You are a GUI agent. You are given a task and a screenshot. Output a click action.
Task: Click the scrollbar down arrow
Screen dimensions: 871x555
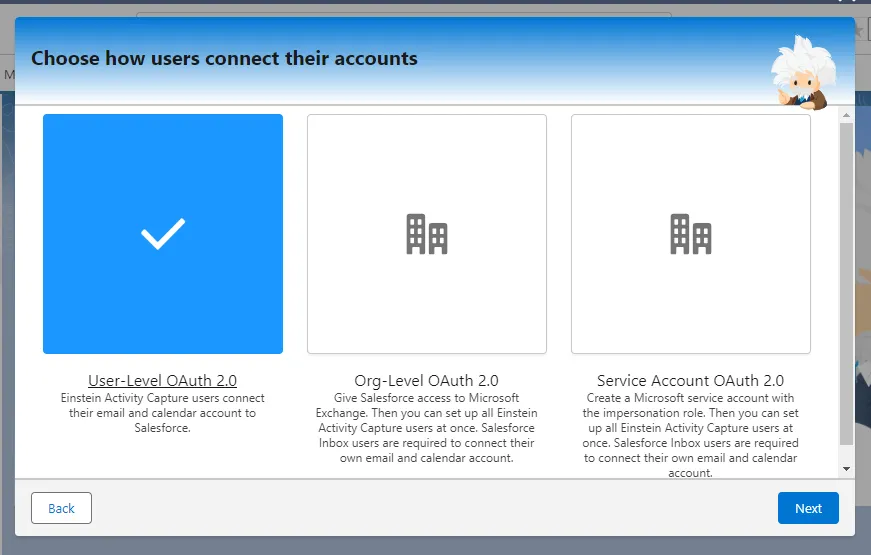(847, 468)
